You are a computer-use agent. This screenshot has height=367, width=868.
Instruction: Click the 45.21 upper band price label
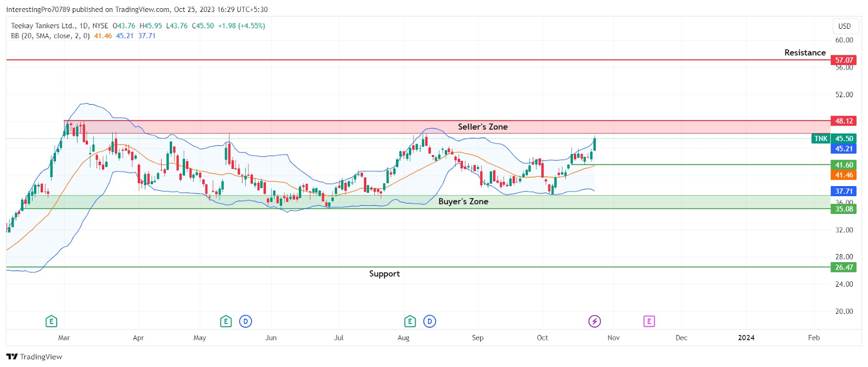(844, 149)
